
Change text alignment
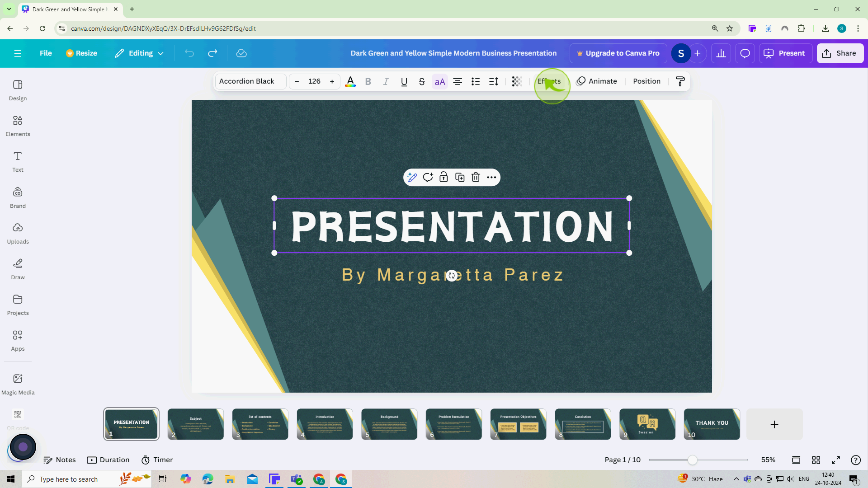(x=458, y=81)
